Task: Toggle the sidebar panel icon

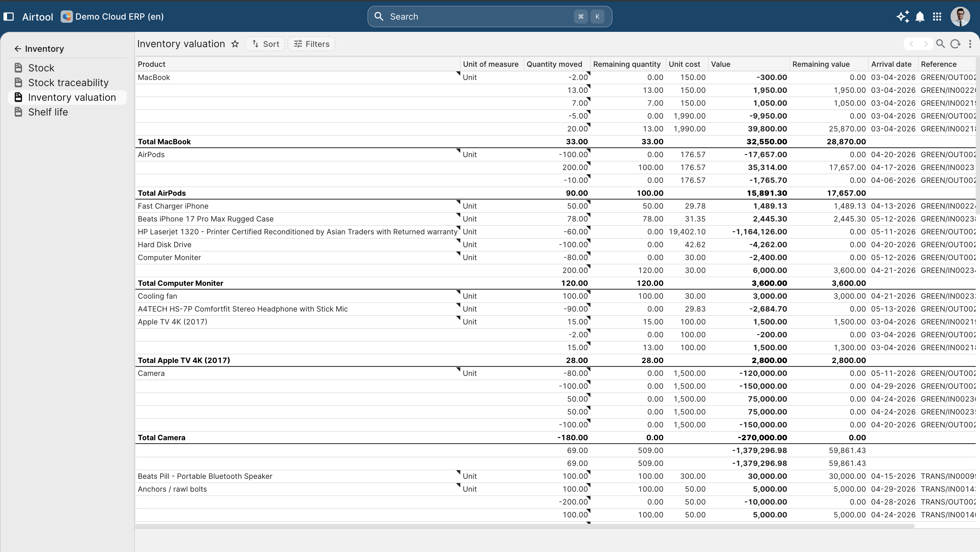Action: coord(9,17)
